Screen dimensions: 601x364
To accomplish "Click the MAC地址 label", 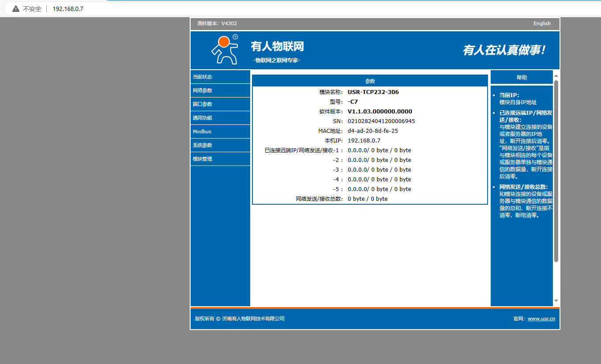I will pos(331,131).
